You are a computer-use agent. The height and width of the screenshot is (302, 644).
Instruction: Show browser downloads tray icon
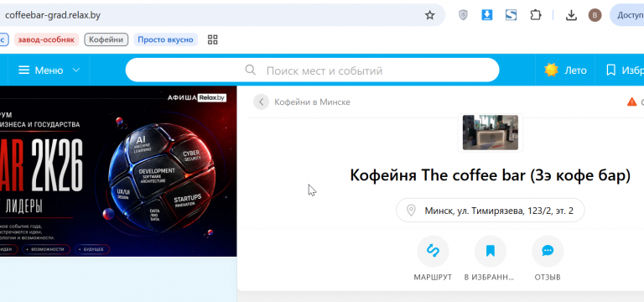click(571, 16)
